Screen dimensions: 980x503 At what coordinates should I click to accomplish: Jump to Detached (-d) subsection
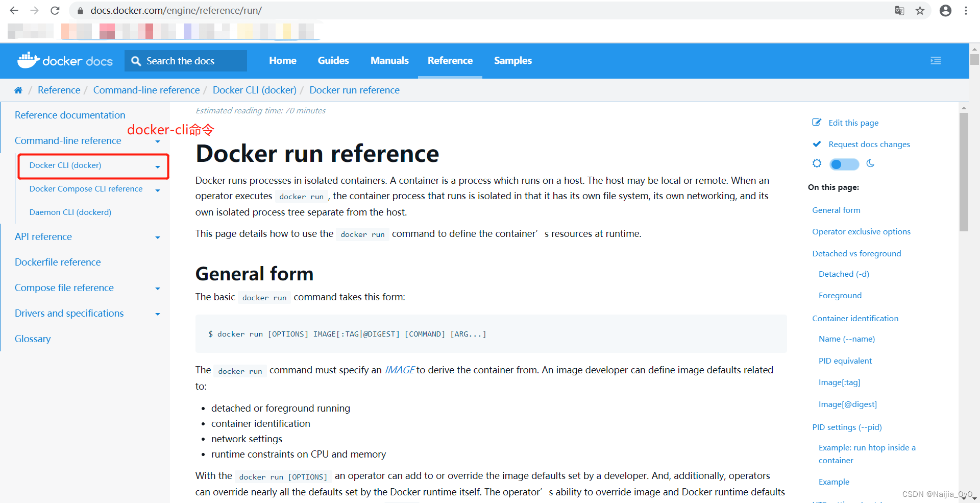[844, 274]
